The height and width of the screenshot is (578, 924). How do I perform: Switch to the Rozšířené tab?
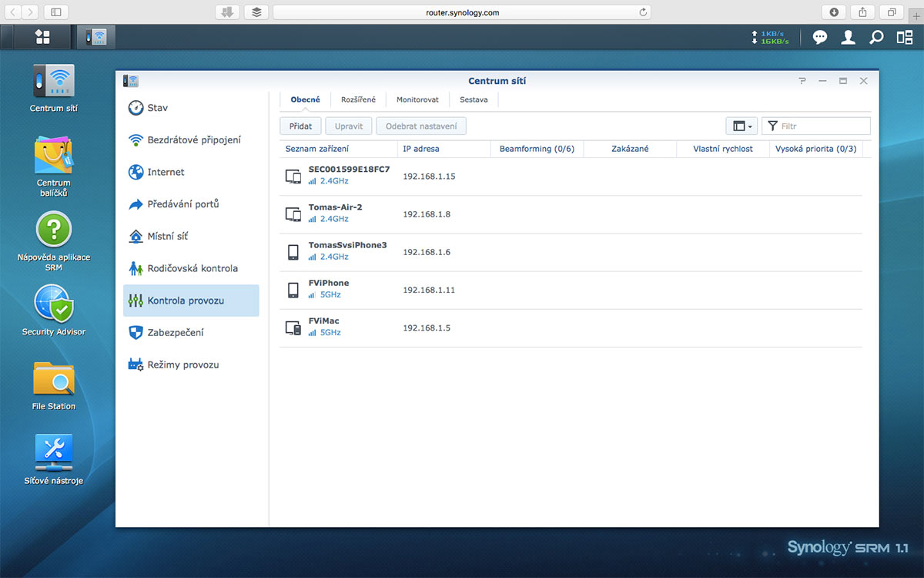pos(358,99)
